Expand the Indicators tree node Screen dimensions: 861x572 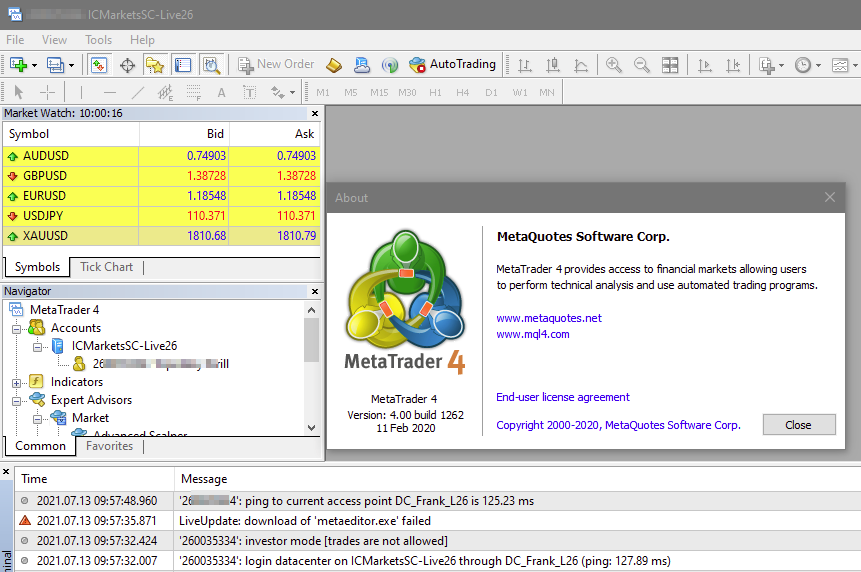pyautogui.click(x=16, y=383)
